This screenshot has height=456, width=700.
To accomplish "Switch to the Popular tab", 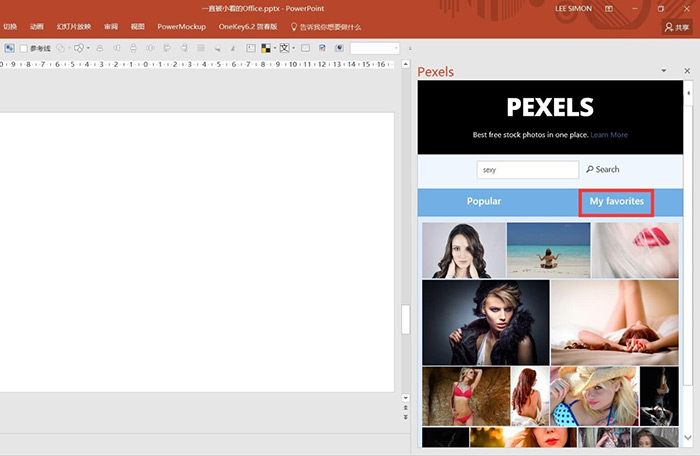I will pyautogui.click(x=484, y=201).
